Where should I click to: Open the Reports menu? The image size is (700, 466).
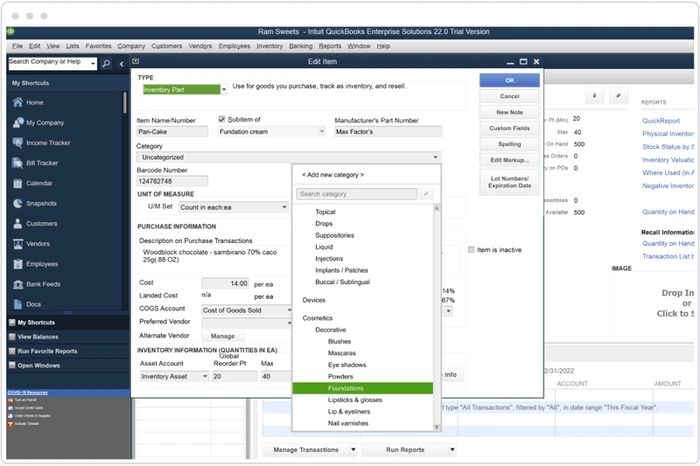click(329, 46)
